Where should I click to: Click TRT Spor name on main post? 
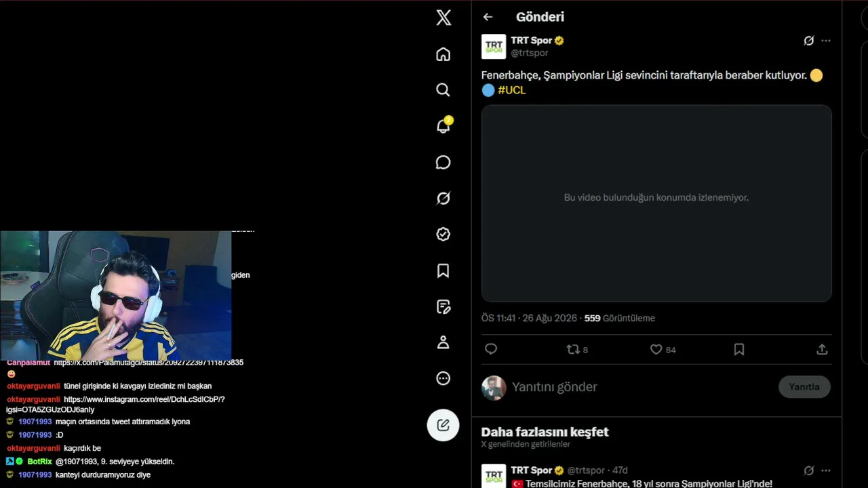pyautogui.click(x=532, y=41)
